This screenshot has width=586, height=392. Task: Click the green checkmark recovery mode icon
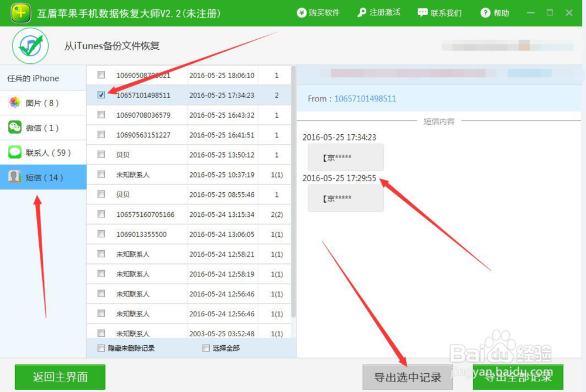[30, 46]
